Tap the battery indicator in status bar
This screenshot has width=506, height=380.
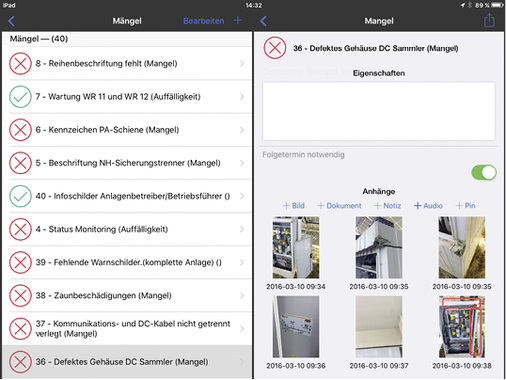point(497,5)
